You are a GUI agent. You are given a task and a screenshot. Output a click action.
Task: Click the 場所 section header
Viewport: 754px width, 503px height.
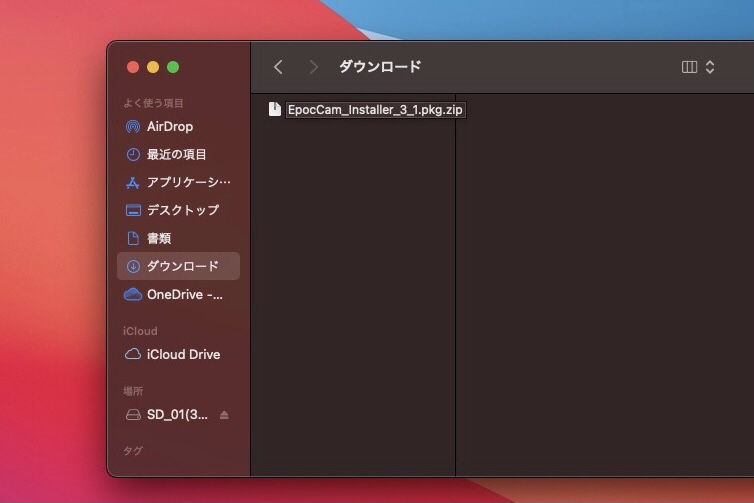click(133, 391)
